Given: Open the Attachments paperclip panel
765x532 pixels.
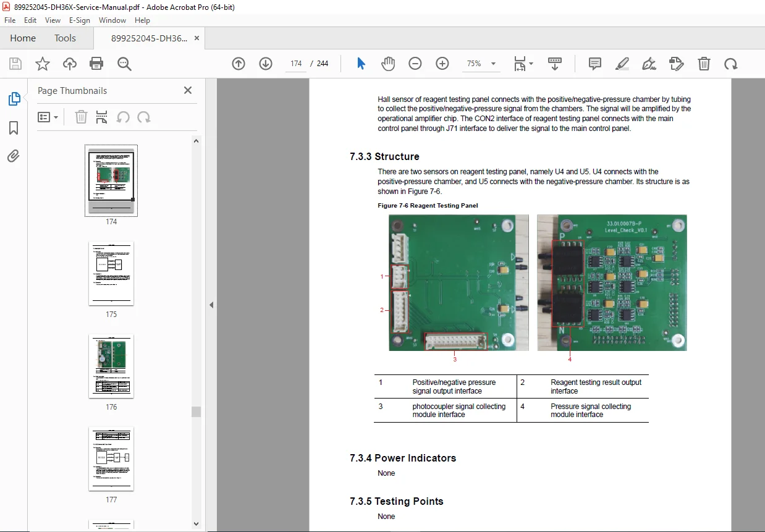Looking at the screenshot, I should [x=14, y=156].
